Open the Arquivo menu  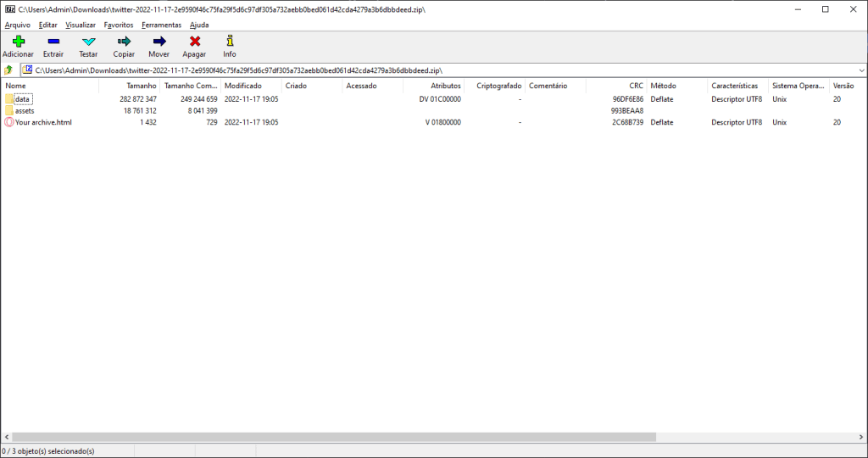[17, 25]
